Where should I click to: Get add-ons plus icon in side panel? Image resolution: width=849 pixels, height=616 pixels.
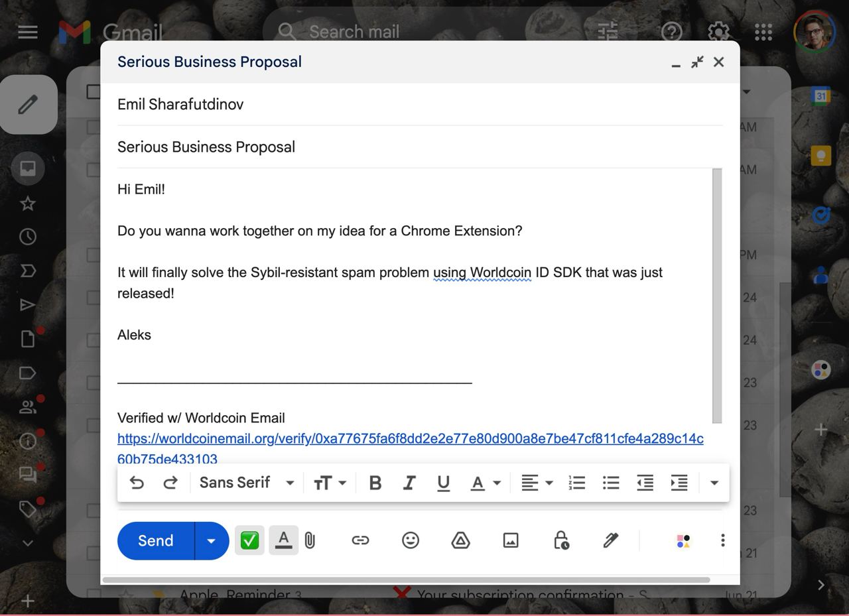(x=821, y=430)
